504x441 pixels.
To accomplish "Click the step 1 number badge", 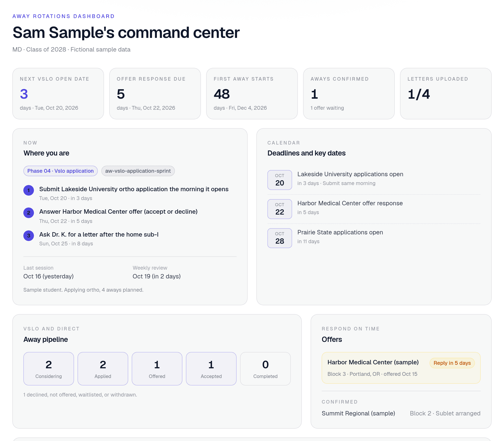I will click(x=29, y=190).
